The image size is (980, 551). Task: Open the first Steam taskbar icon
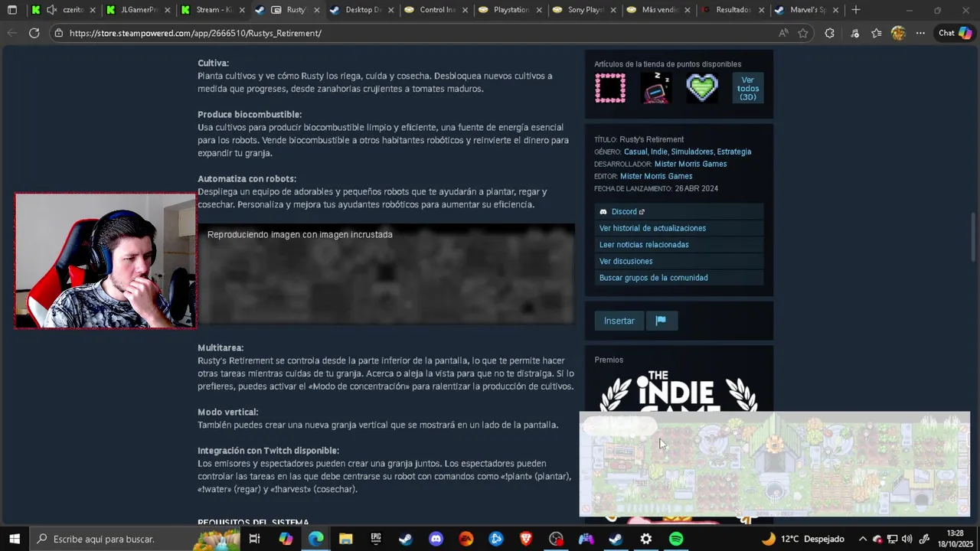[x=406, y=539]
